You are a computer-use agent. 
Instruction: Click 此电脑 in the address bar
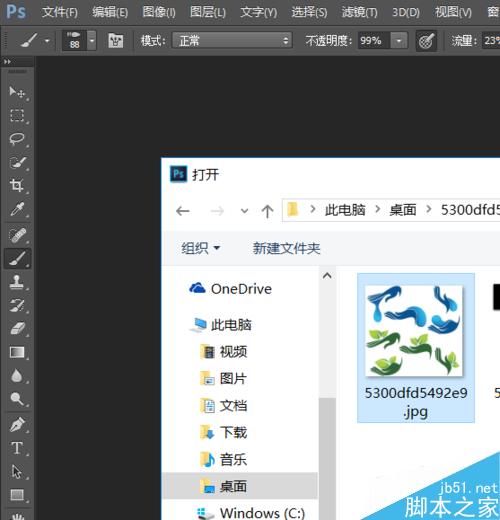[x=345, y=210]
